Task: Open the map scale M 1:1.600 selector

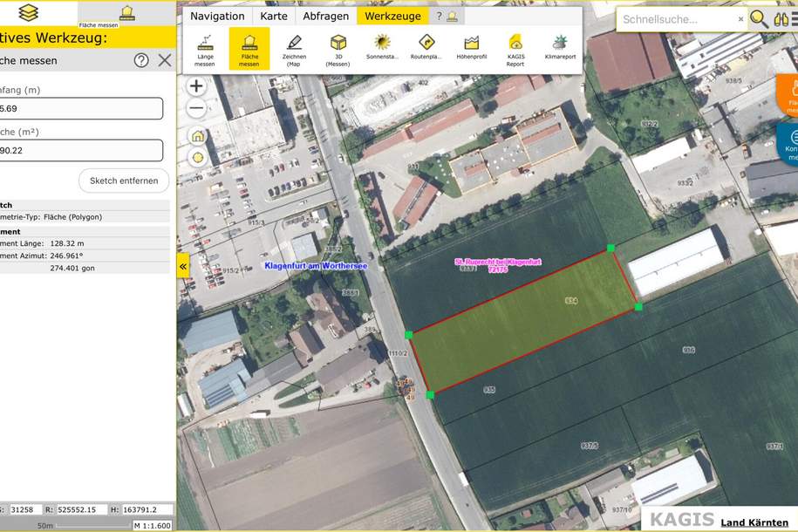Action: (152, 525)
